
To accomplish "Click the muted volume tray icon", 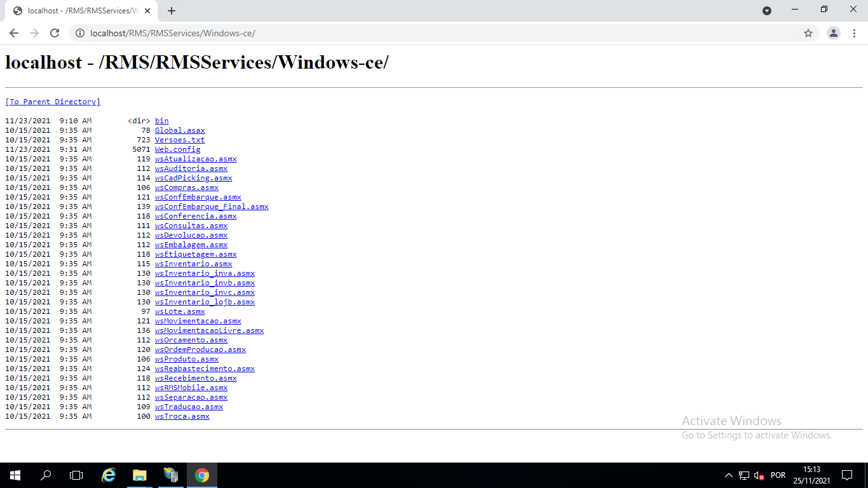I will click(x=759, y=475).
